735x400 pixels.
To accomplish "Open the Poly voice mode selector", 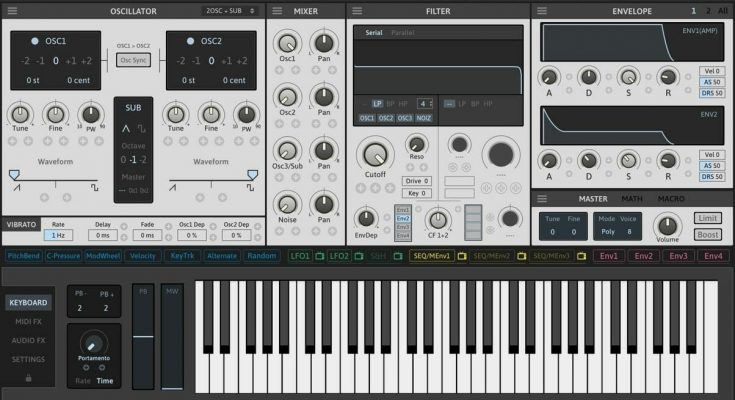I will [x=607, y=231].
